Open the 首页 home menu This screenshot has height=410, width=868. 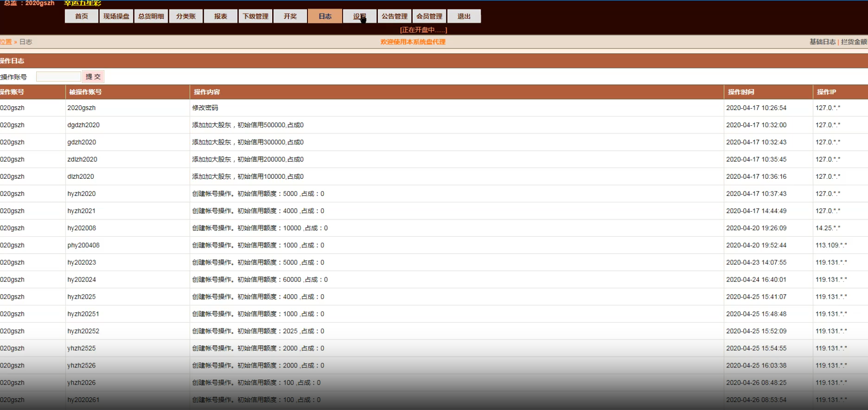click(81, 16)
